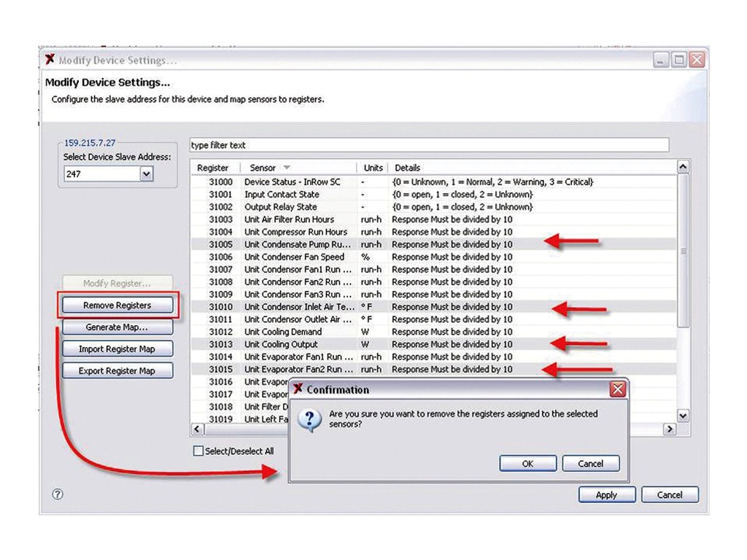Click the question mark icon in Confirmation dialog
Viewport: 747px width, 560px height.
click(x=311, y=417)
